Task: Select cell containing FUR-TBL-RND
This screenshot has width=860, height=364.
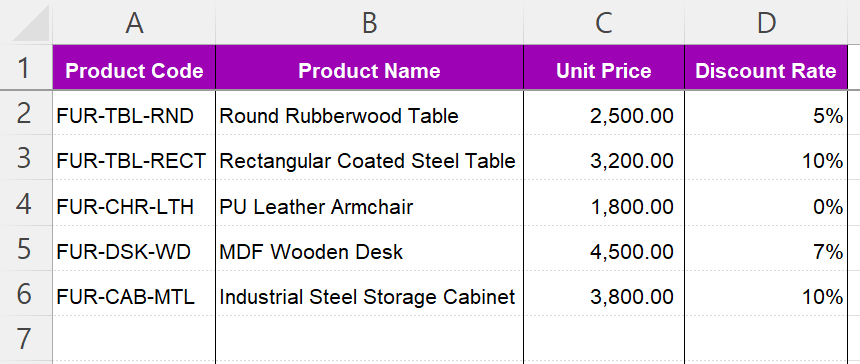Action: click(x=134, y=113)
